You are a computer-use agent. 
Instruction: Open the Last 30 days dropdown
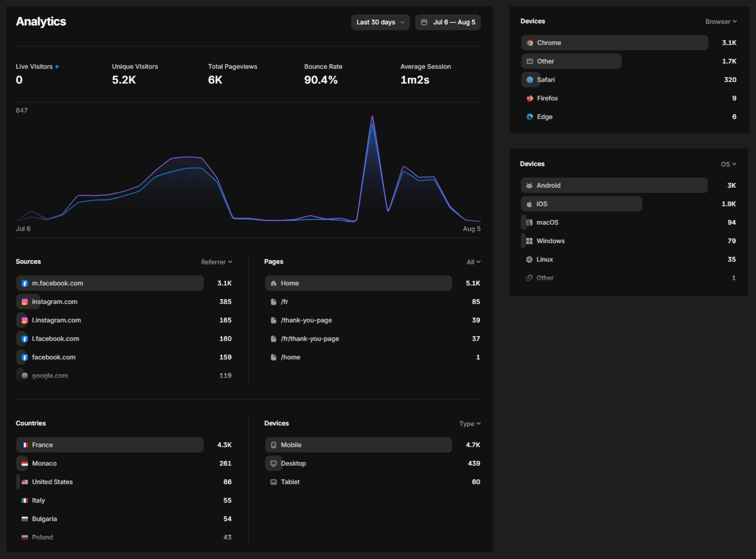(x=380, y=22)
